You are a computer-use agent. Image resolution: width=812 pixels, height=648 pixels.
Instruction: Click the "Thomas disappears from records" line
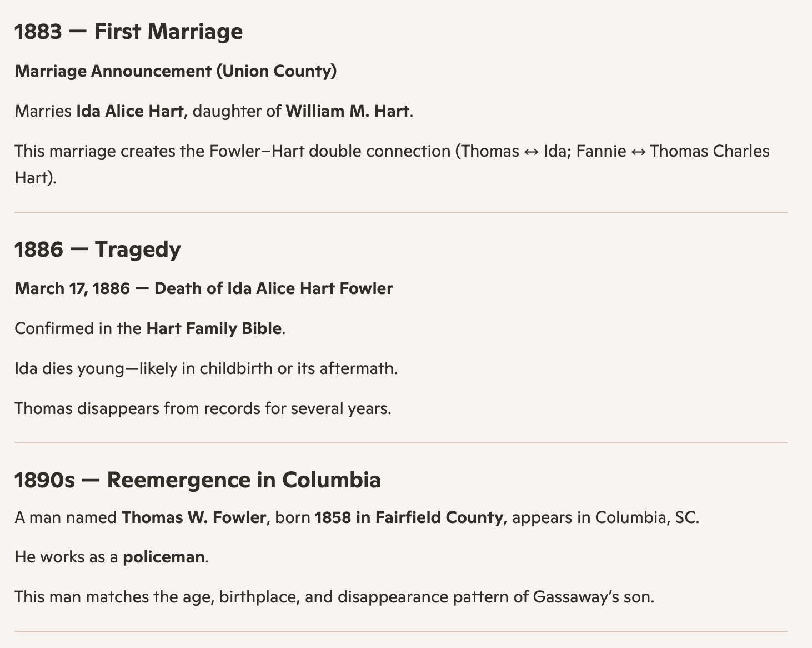point(203,408)
